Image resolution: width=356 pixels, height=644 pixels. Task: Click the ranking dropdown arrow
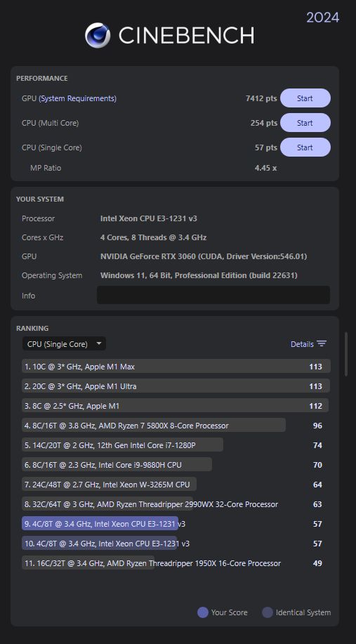[x=98, y=343]
